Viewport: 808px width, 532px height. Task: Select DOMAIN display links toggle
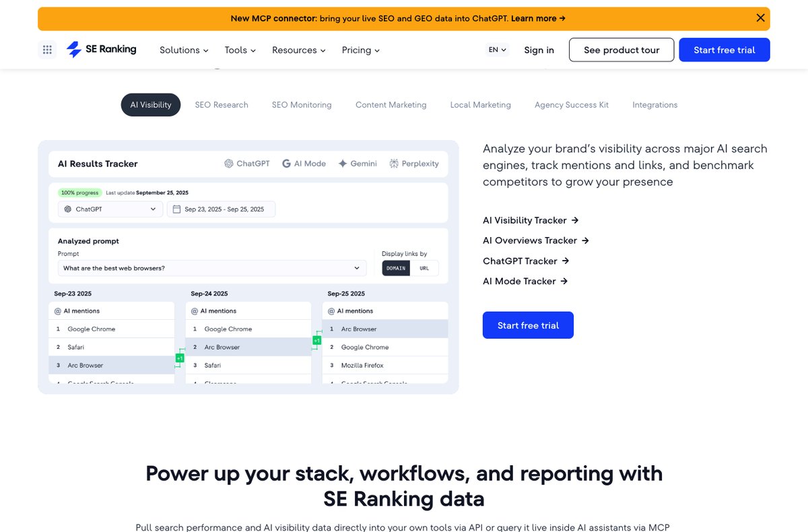396,268
